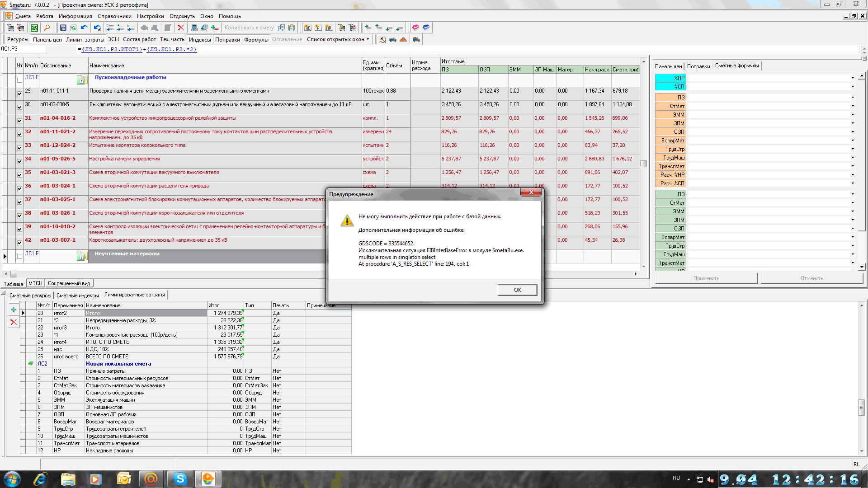Check the box beside Пусконаладочные работы section
The image size is (868, 488).
pyautogui.click(x=19, y=80)
